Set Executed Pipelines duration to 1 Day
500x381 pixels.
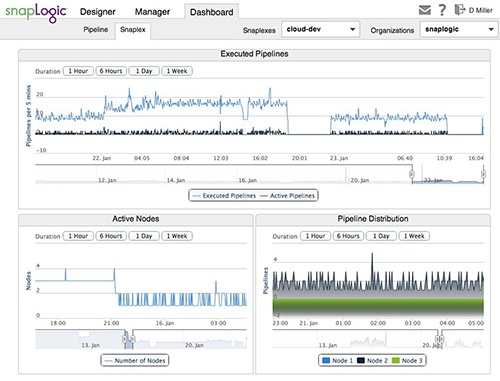[144, 71]
